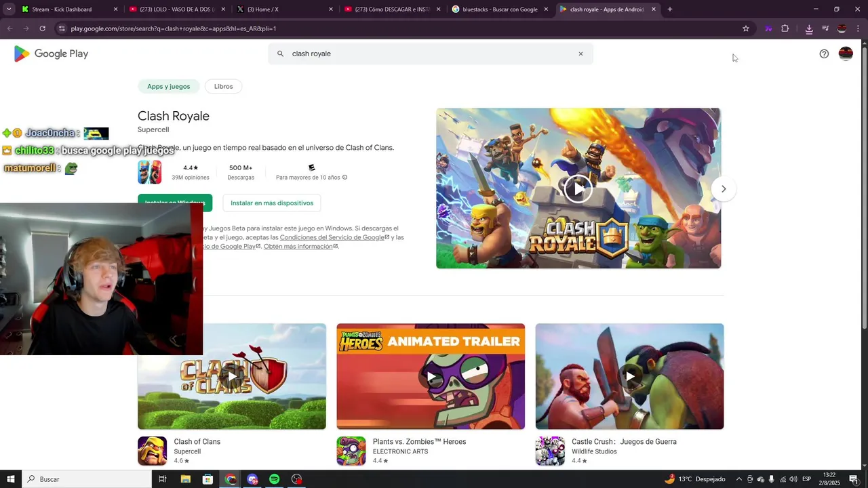Open the volume control in system tray
The width and height of the screenshot is (868, 488).
(x=793, y=479)
